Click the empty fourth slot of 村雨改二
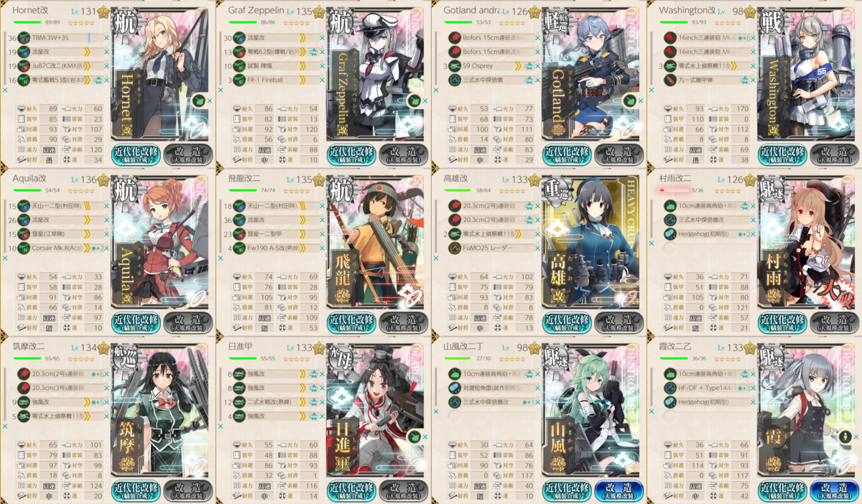 pos(707,248)
